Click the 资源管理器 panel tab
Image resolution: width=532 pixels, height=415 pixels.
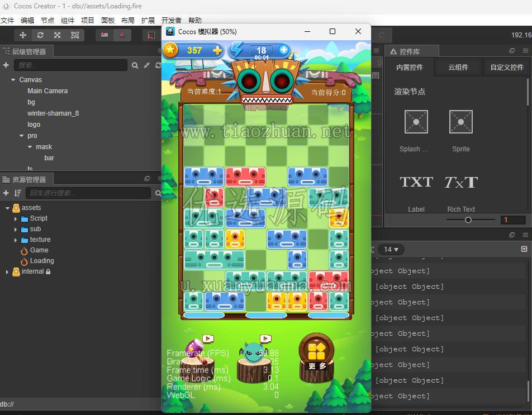[26, 179]
